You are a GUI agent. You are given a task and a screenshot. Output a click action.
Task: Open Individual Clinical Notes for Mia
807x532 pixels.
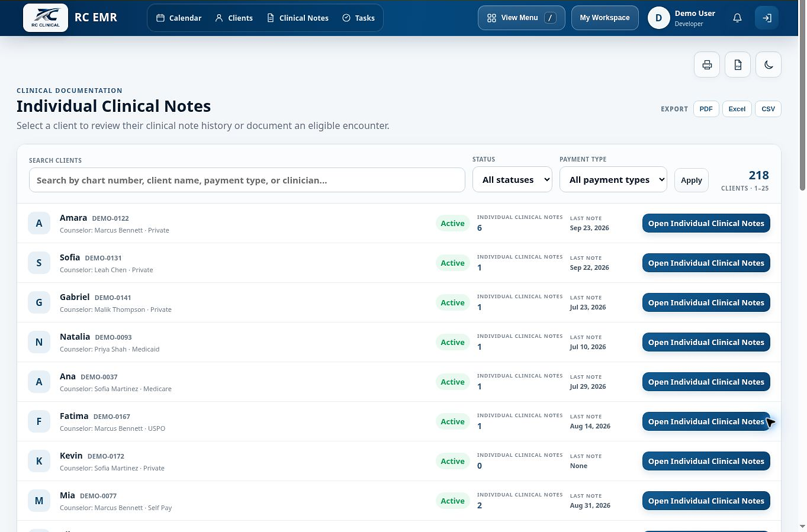coord(706,501)
